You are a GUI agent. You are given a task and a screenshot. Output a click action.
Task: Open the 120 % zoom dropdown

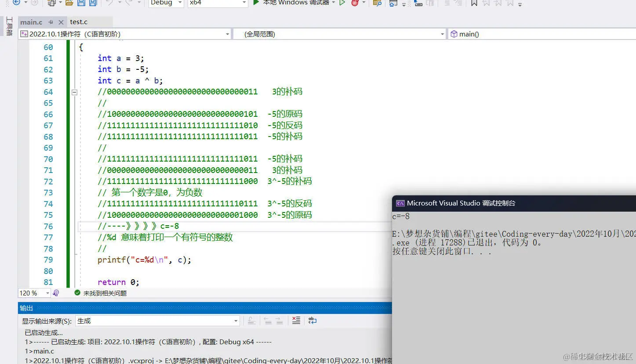click(x=34, y=293)
